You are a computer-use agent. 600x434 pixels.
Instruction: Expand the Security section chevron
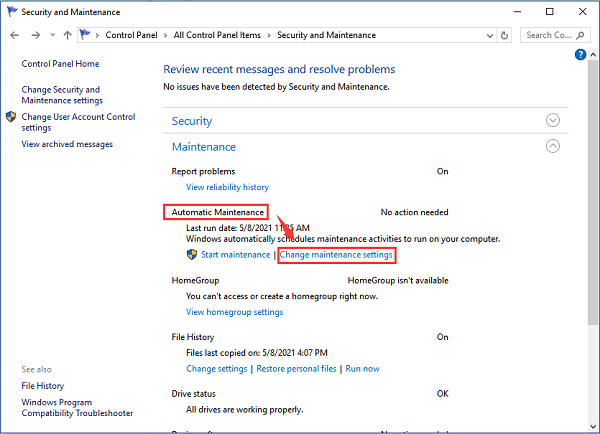pyautogui.click(x=553, y=120)
